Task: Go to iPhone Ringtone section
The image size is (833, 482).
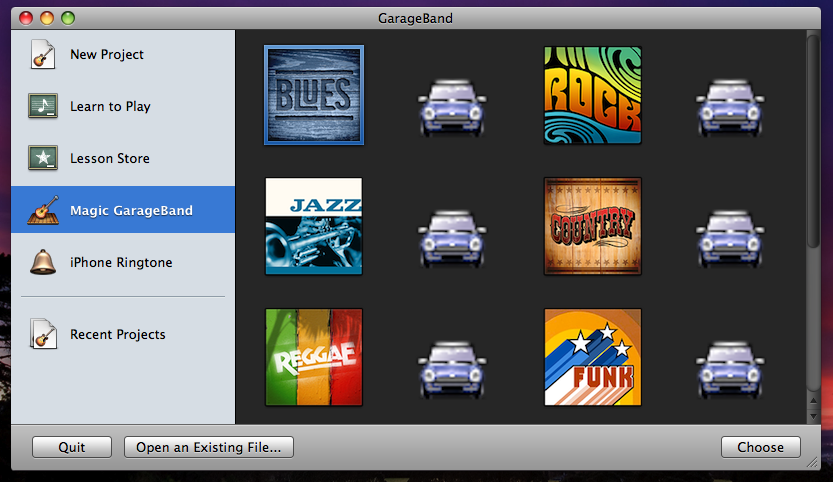Action: click(123, 262)
